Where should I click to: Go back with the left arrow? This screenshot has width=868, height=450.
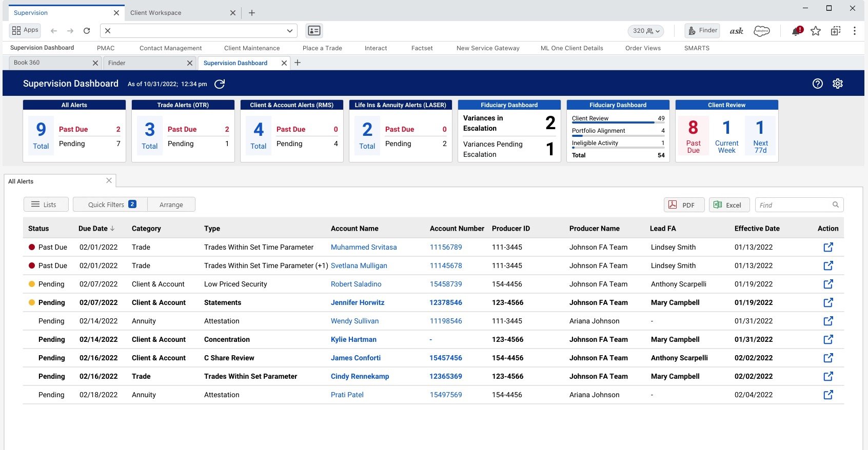pos(54,31)
